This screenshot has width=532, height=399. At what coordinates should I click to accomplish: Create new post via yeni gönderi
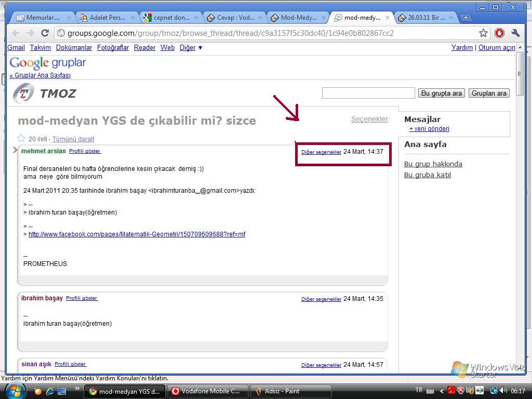click(x=429, y=129)
